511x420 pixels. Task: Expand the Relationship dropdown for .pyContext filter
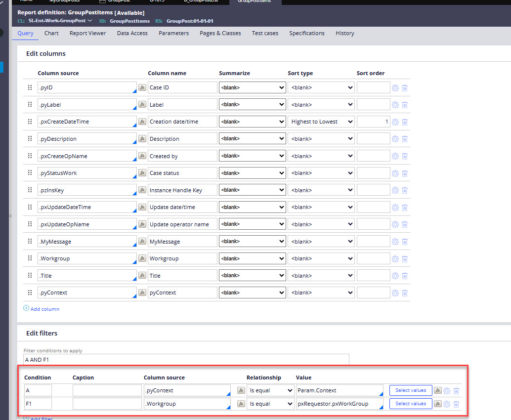[x=270, y=390]
